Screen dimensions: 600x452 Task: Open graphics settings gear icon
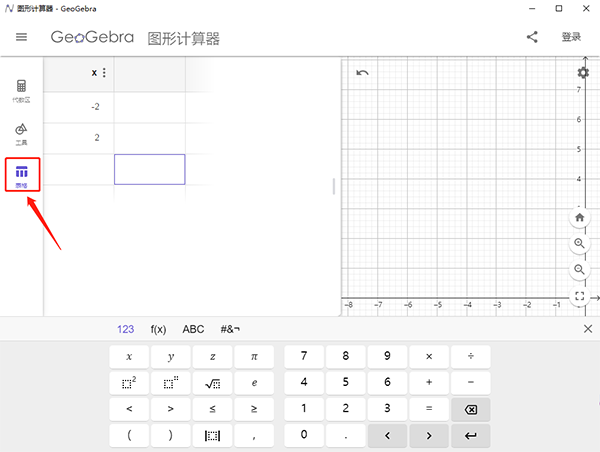pos(583,73)
